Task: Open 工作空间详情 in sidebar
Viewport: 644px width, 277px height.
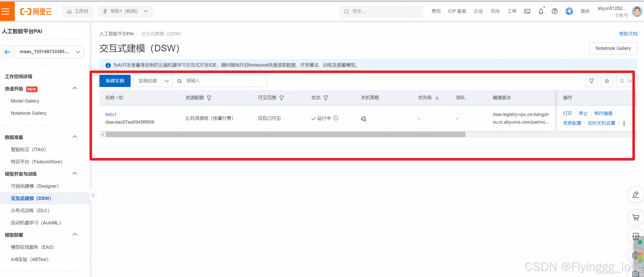Action: pyautogui.click(x=19, y=77)
